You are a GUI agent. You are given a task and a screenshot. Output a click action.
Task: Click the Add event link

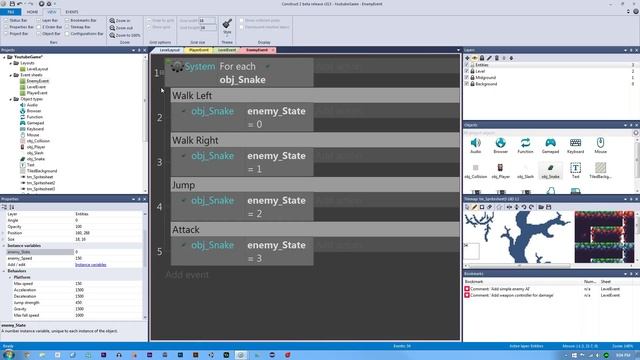click(x=187, y=275)
